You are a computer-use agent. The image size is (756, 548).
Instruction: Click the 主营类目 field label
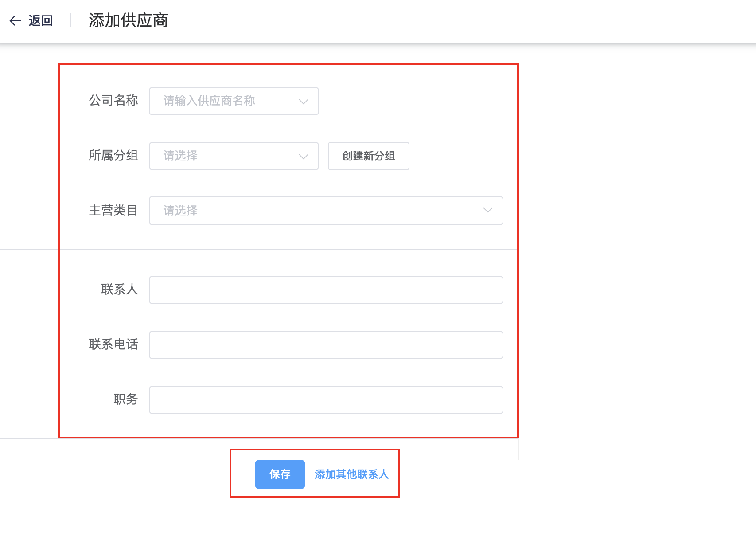(x=113, y=211)
